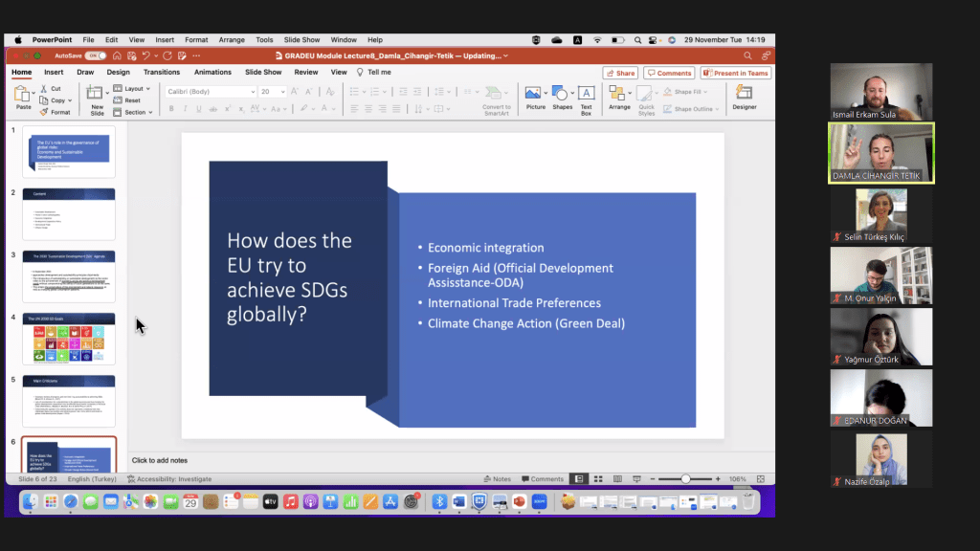The image size is (980, 551).
Task: Insert a Text Box
Action: tap(586, 94)
